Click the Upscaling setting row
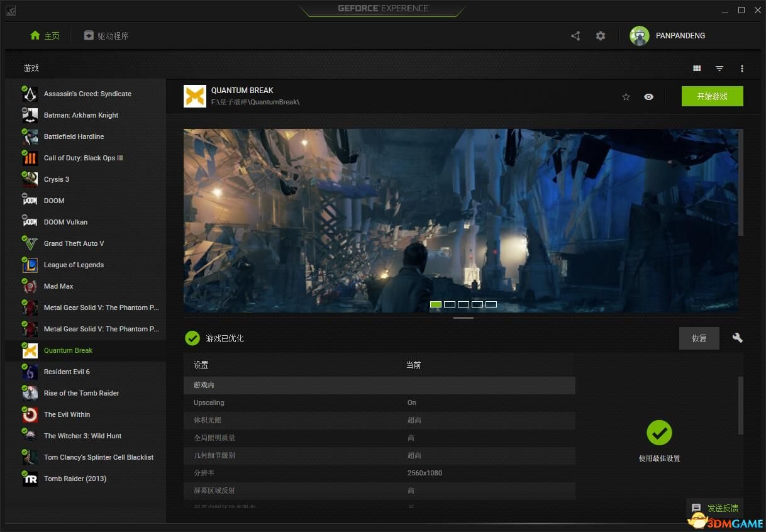The width and height of the screenshot is (766, 532). pyautogui.click(x=379, y=402)
